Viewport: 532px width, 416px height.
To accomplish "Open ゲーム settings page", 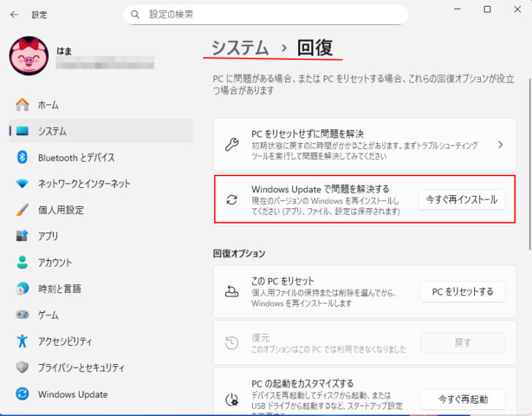I will click(x=101, y=315).
